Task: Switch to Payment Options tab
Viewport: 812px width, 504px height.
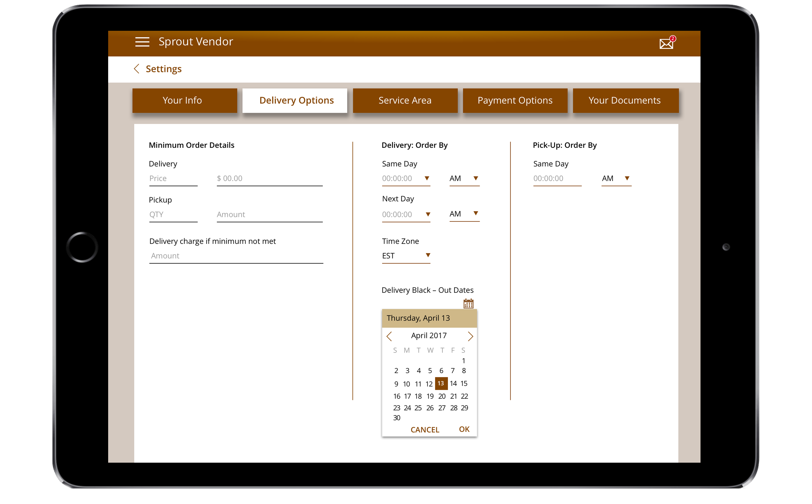Action: coord(515,100)
